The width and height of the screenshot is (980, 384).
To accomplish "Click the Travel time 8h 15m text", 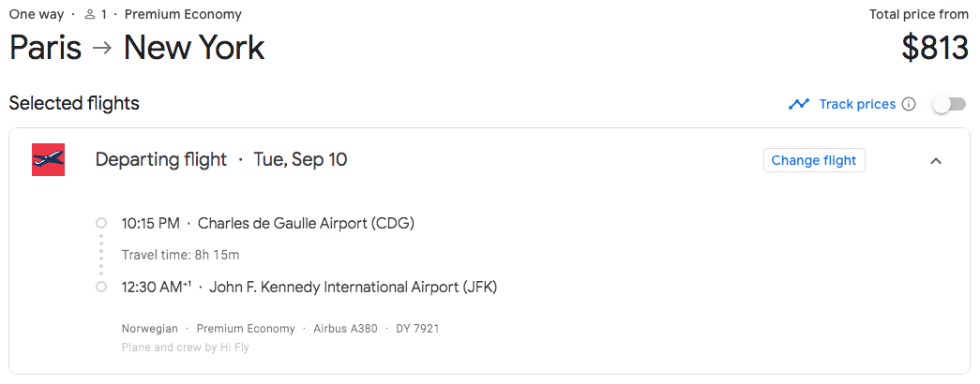I will point(180,255).
